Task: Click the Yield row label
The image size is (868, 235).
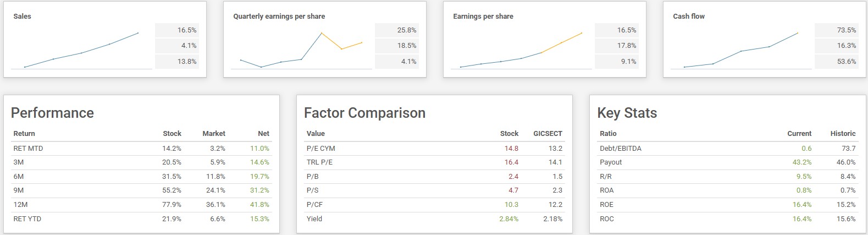Action: coord(314,219)
